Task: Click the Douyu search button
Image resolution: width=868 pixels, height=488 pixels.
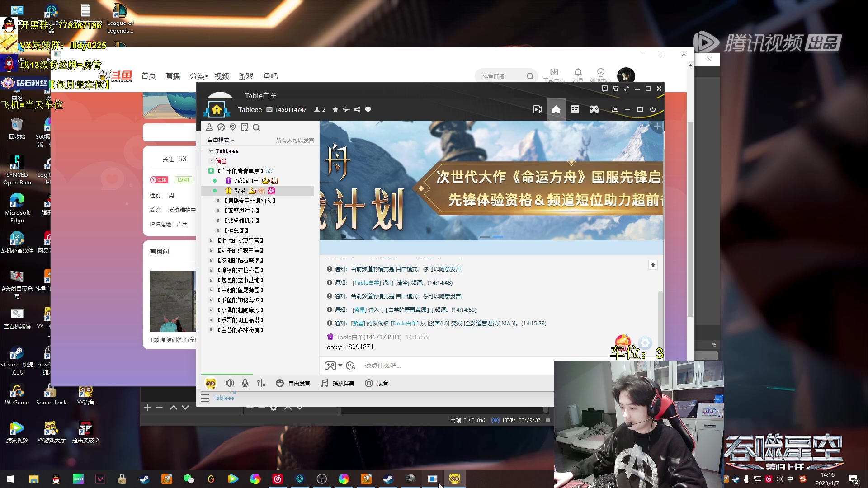Action: point(530,76)
